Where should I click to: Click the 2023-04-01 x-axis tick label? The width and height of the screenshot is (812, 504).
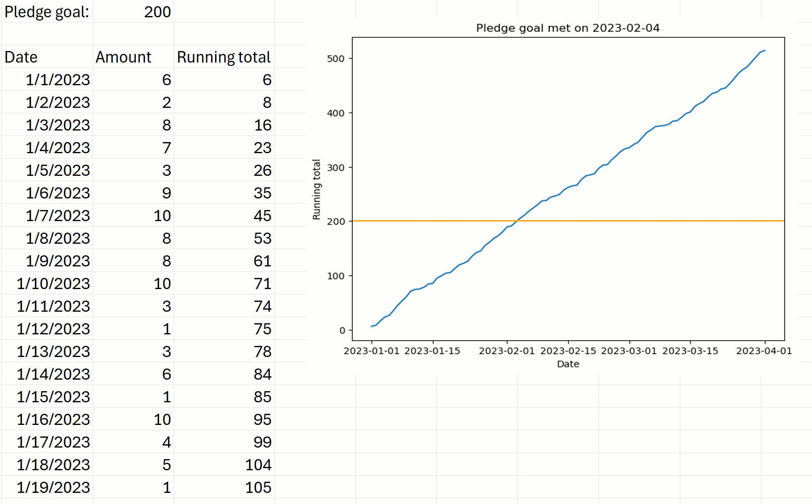[x=764, y=351]
